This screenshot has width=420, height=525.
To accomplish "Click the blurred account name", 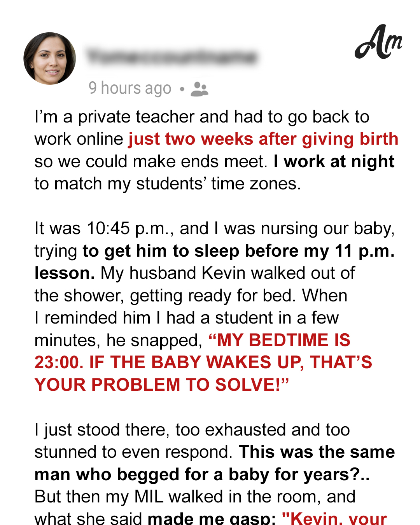I will click(x=172, y=57).
